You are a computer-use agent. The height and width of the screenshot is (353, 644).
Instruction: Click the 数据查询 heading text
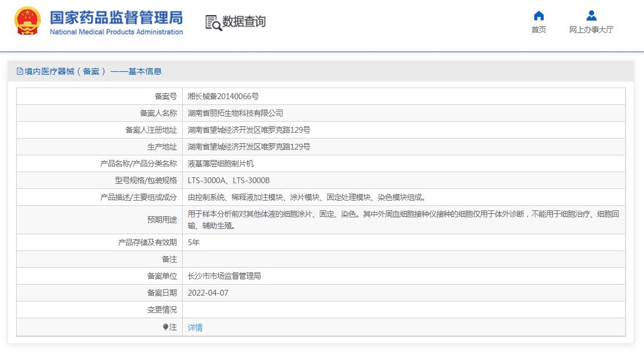(244, 22)
